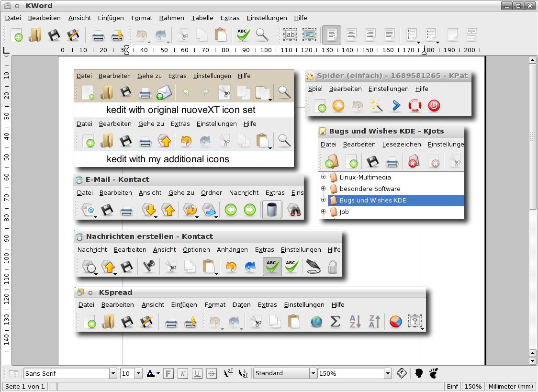Select the text frame 'ab' tool
Viewport: 538px width, 392px height.
pos(290,34)
